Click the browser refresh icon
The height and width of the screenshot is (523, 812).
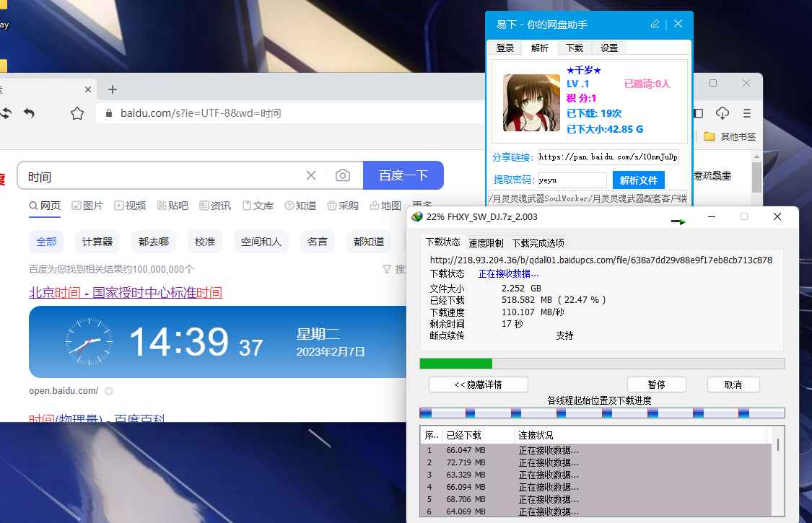click(6, 113)
